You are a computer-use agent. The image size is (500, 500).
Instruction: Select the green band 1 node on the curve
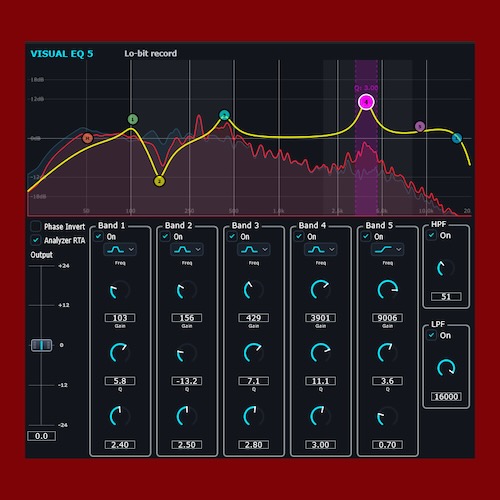point(133,119)
